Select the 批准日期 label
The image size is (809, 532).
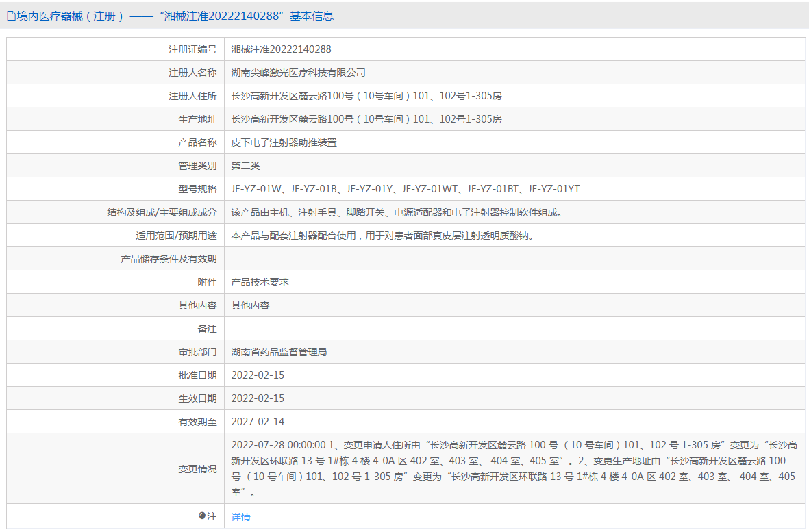click(197, 375)
